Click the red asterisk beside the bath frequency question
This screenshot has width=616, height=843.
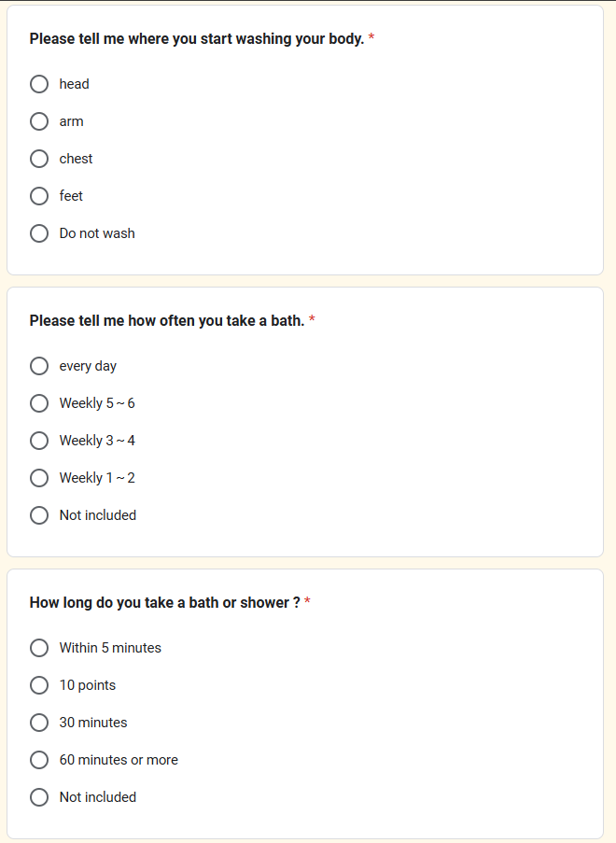(x=312, y=321)
